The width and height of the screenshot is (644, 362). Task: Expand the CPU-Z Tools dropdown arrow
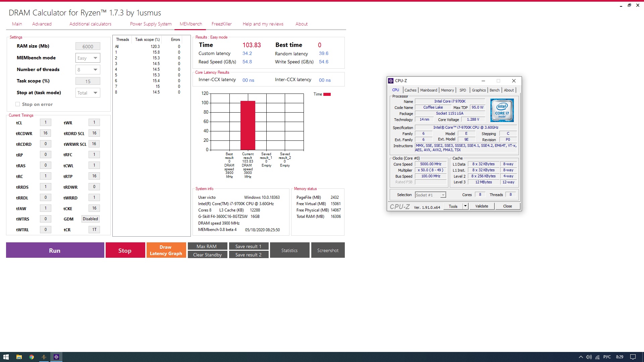coord(465,206)
